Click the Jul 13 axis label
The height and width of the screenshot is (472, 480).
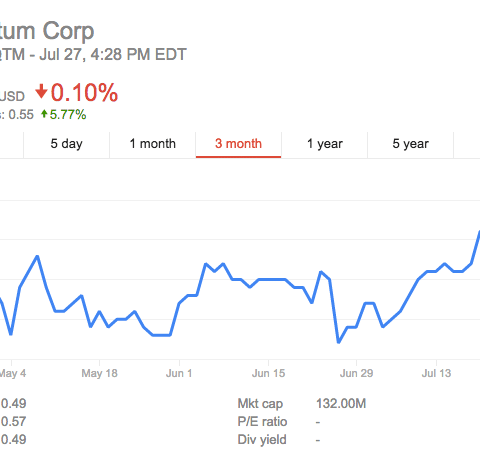436,373
